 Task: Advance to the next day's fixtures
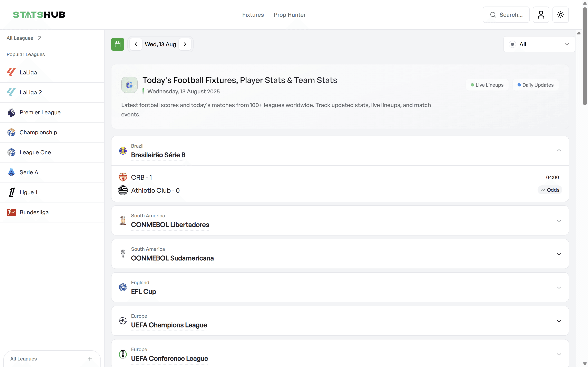[x=185, y=44]
